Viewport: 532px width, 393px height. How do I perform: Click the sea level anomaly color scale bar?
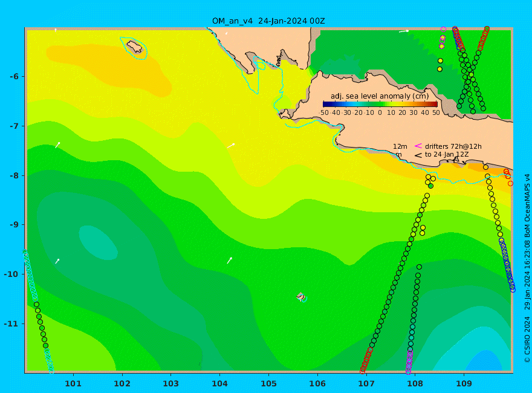point(380,104)
